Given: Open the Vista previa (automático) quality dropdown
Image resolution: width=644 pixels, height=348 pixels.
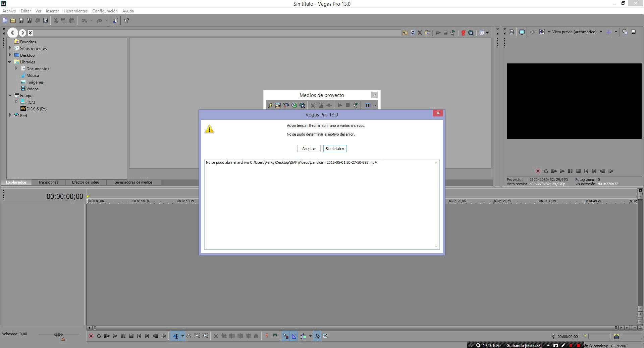Looking at the screenshot, I should (x=601, y=32).
